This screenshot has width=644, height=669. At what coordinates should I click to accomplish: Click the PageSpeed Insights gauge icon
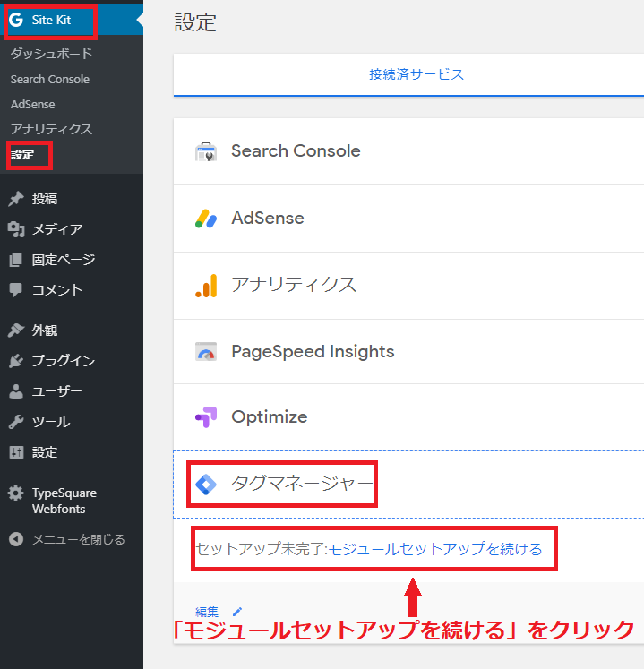(x=206, y=352)
